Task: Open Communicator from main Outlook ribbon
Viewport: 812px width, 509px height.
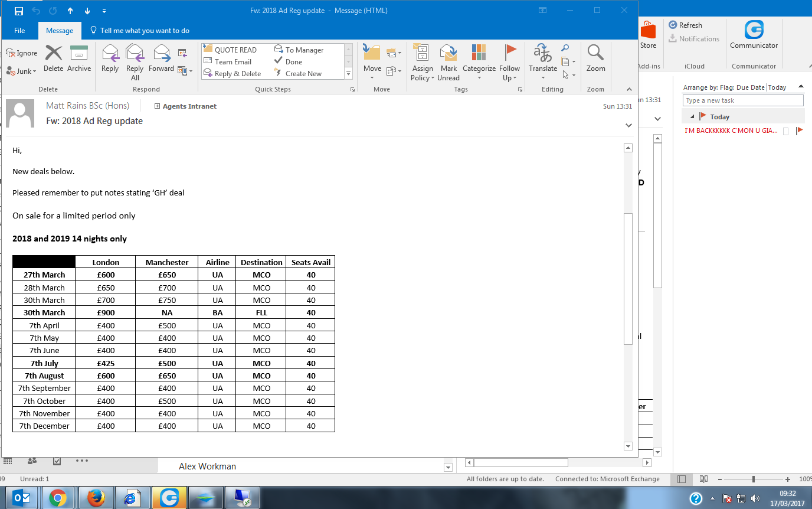Action: click(x=754, y=35)
